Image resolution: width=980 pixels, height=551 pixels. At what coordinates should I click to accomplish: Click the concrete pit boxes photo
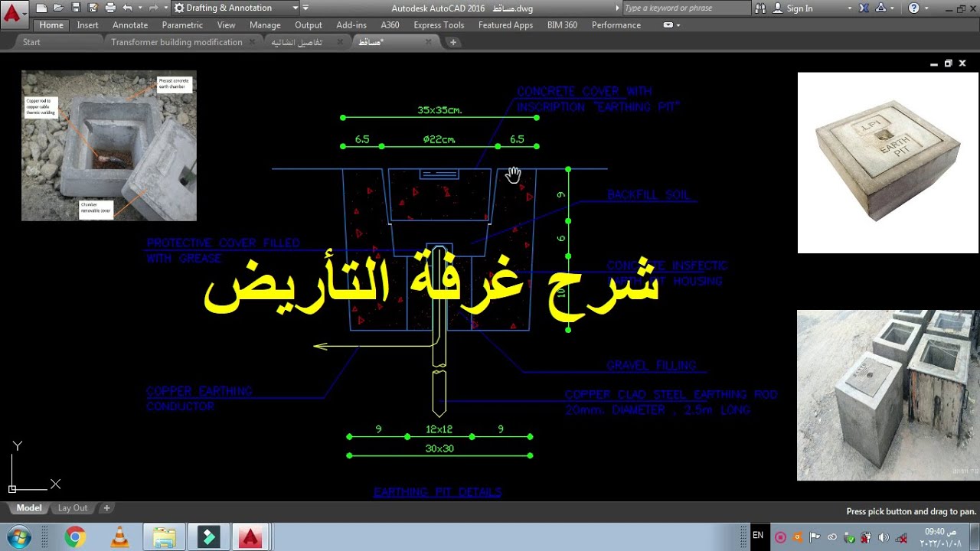(888, 395)
